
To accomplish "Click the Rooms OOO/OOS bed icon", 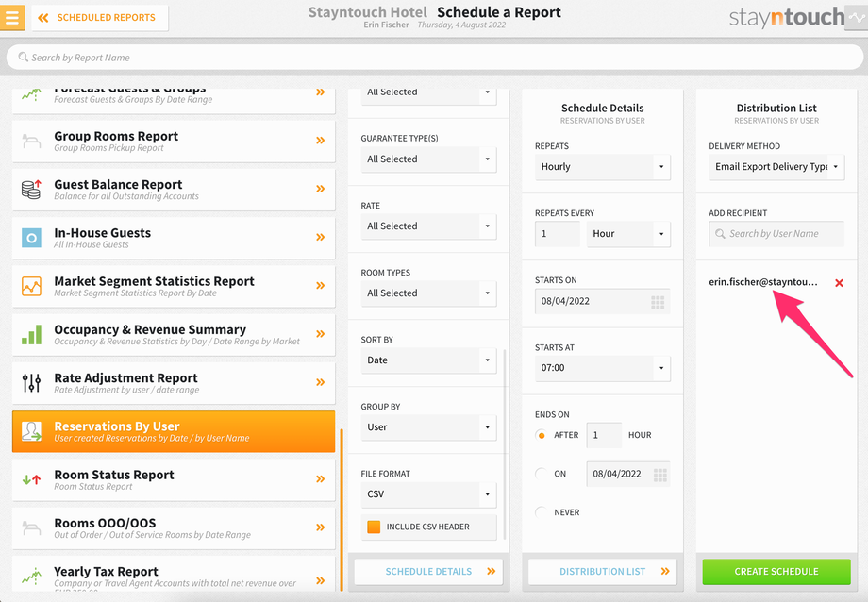I will coord(31,527).
